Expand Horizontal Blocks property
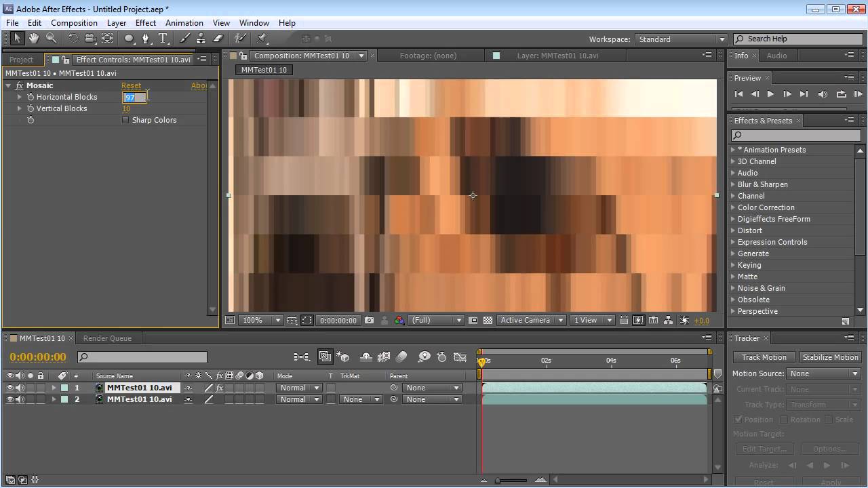 coord(20,97)
